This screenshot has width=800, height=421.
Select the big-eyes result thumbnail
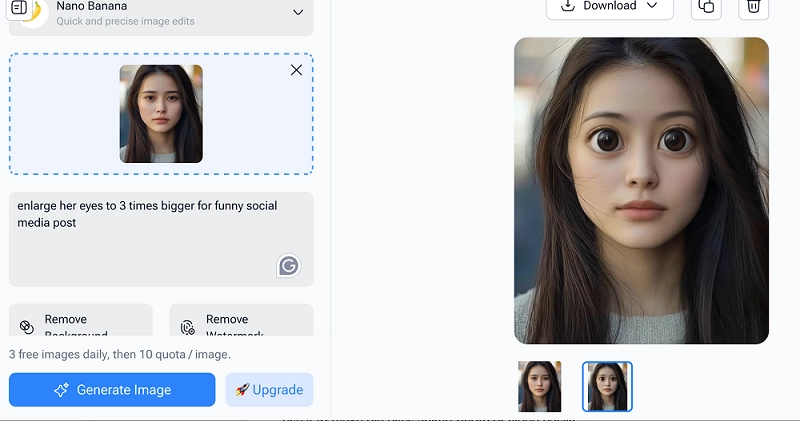pyautogui.click(x=607, y=386)
